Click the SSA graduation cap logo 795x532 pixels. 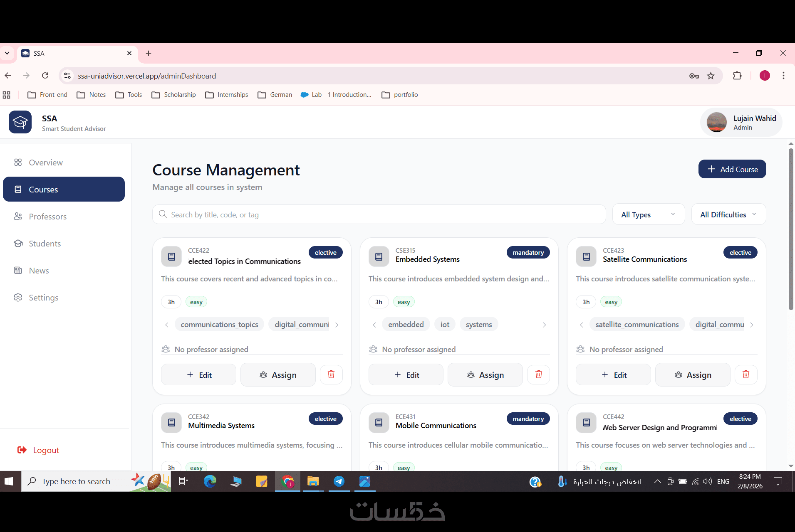click(x=20, y=122)
